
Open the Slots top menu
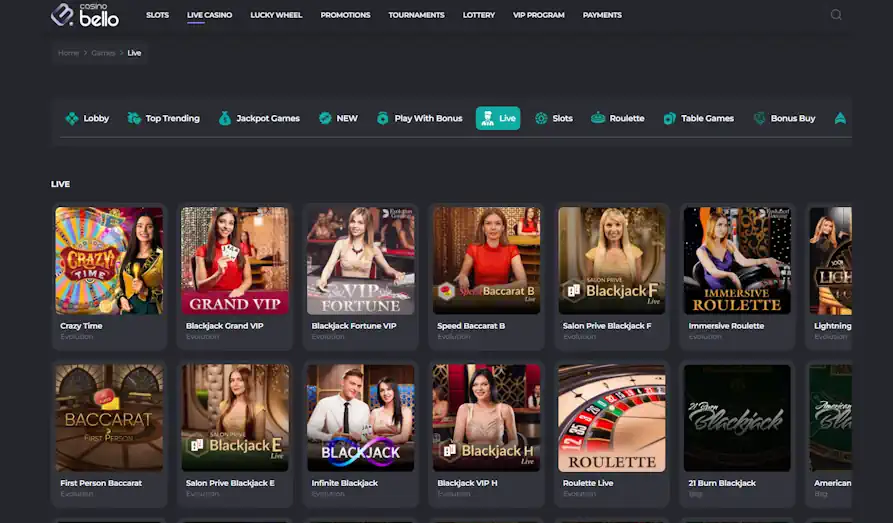(157, 15)
